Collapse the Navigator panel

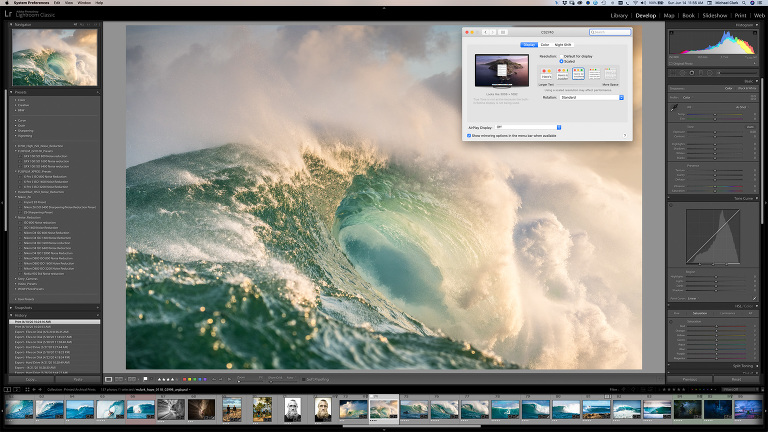11,24
